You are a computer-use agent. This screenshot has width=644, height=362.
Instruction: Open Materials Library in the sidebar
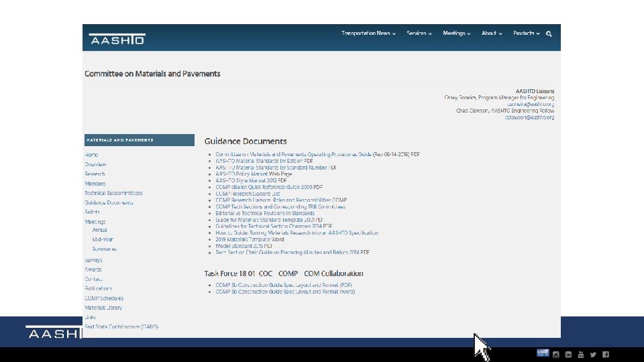(103, 308)
